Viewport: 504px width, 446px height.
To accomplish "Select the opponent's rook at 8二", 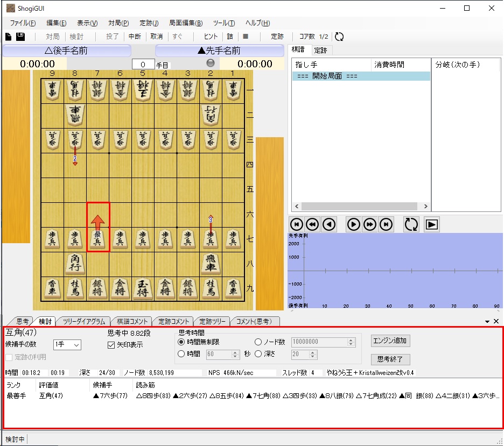I will pos(75,115).
